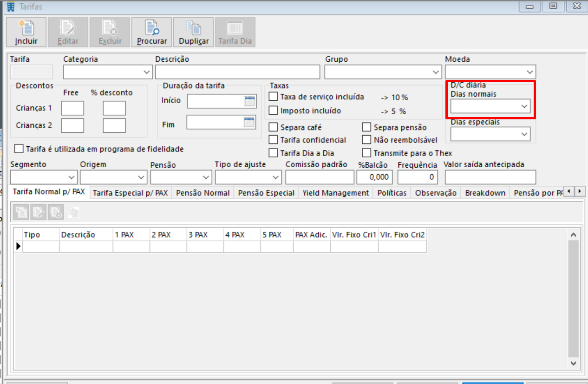Click the Tarifas window title icon
588x384 pixels.
11,7
